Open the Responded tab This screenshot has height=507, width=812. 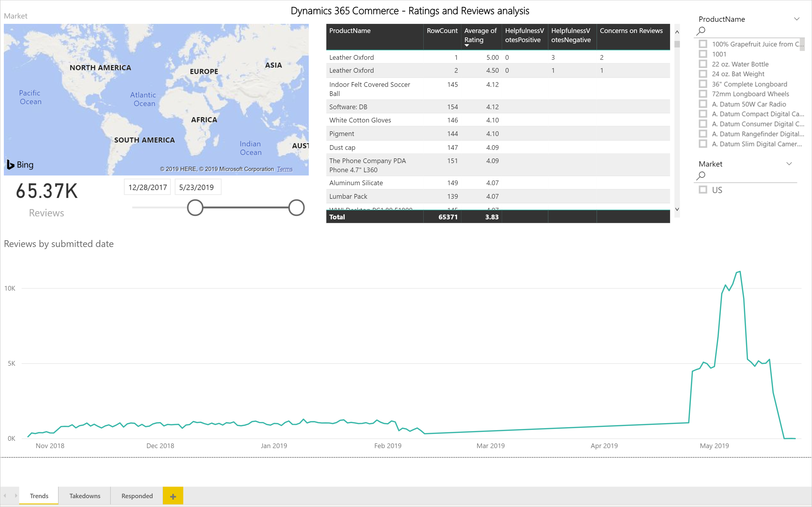tap(137, 496)
